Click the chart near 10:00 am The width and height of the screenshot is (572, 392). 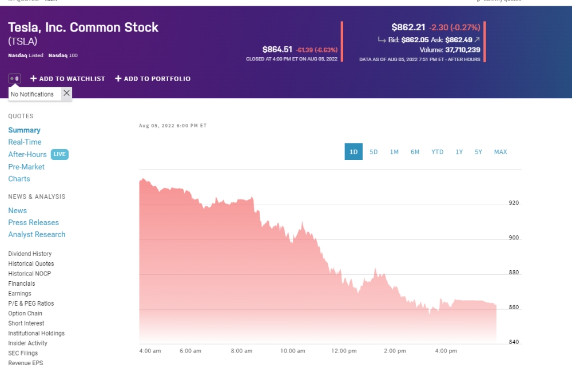292,286
